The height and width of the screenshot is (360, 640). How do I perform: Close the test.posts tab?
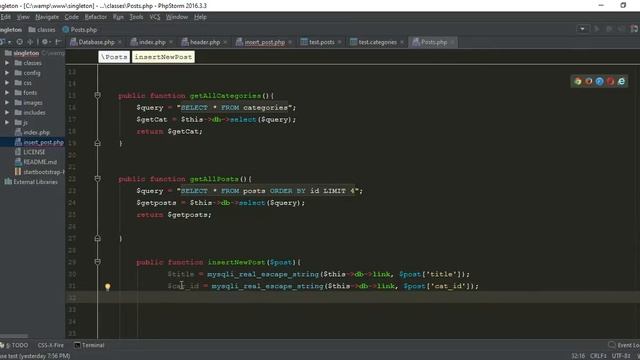[x=339, y=42]
